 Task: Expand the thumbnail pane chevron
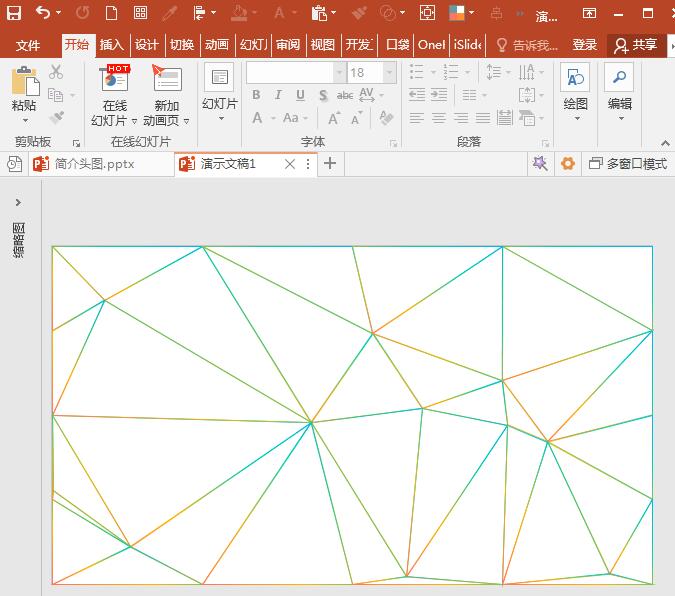tap(18, 203)
